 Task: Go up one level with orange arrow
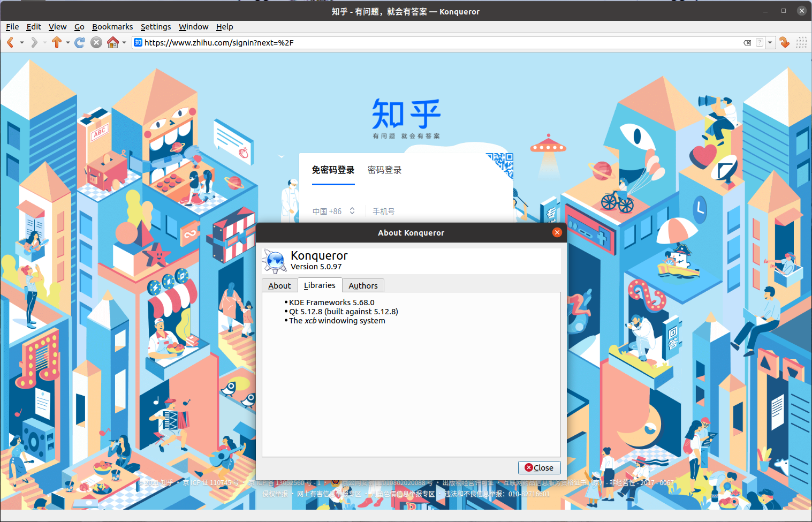point(57,42)
